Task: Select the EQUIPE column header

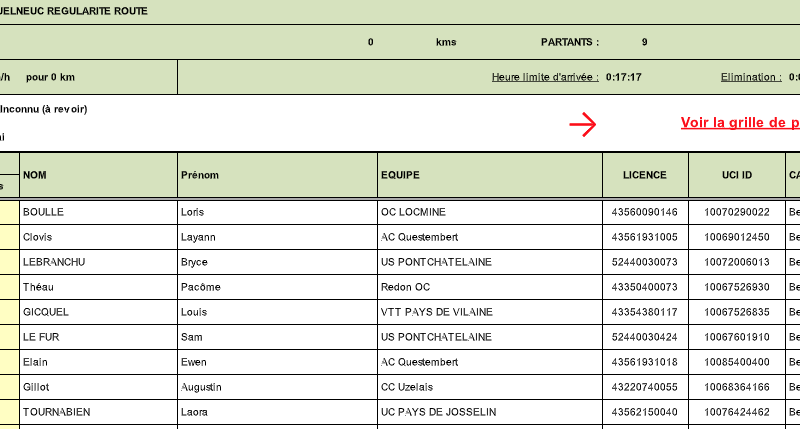Action: (400, 175)
